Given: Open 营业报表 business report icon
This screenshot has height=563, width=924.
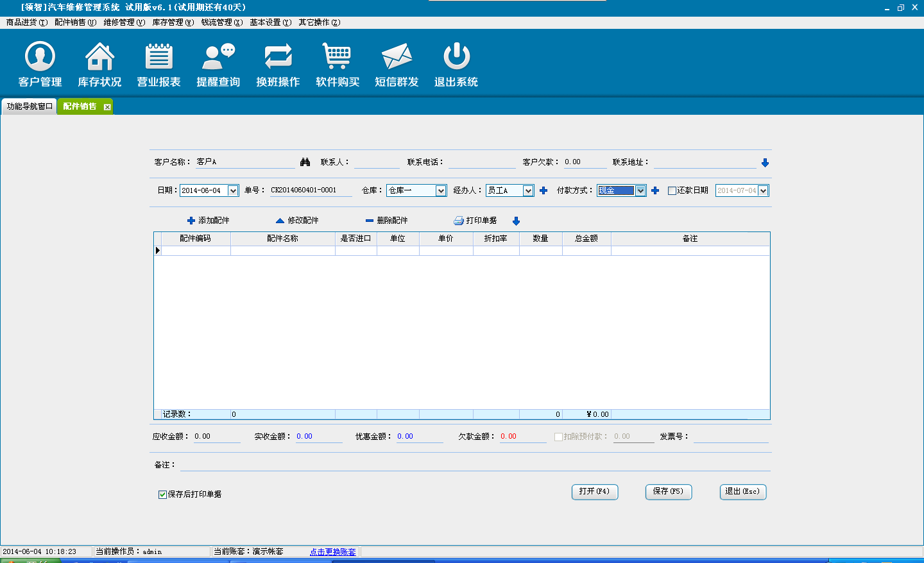Looking at the screenshot, I should pyautogui.click(x=158, y=57).
